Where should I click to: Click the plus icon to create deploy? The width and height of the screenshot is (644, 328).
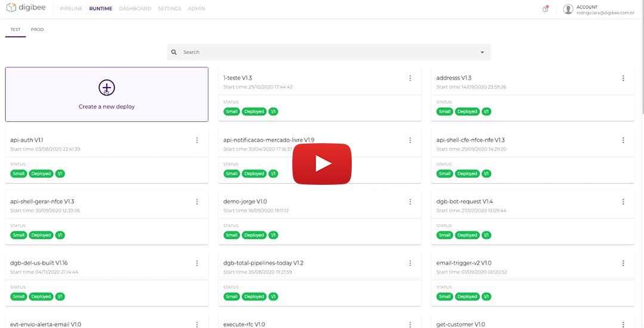tap(107, 88)
